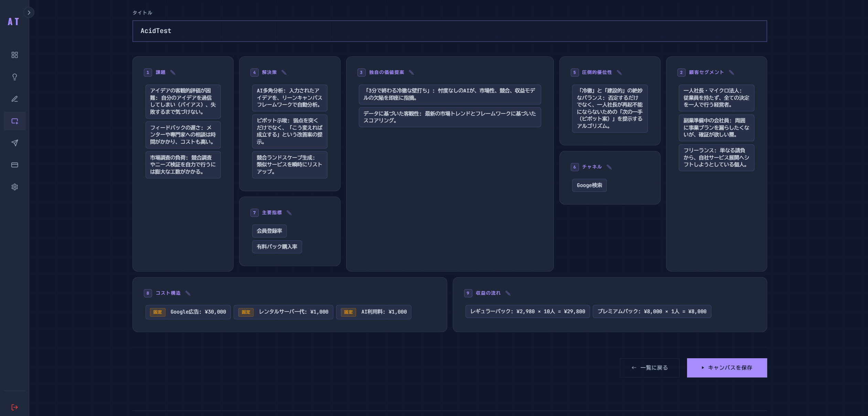Open the dashboard grid icon in sidebar
Screen dimensions: 868x416
coord(14,55)
